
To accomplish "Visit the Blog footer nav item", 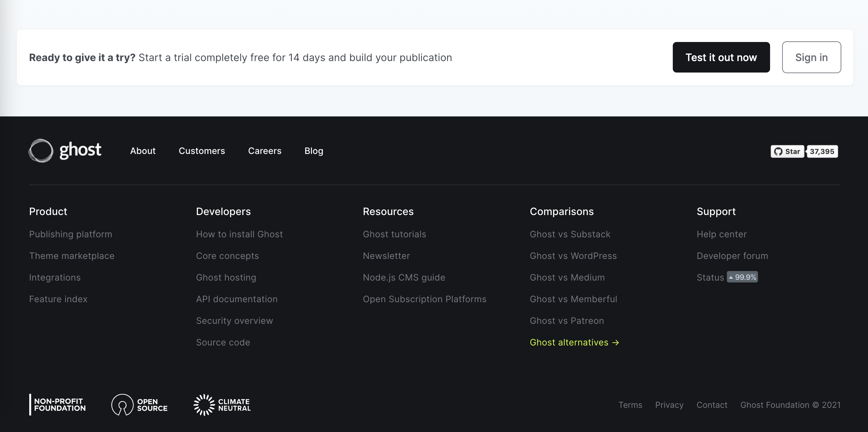I will click(314, 151).
